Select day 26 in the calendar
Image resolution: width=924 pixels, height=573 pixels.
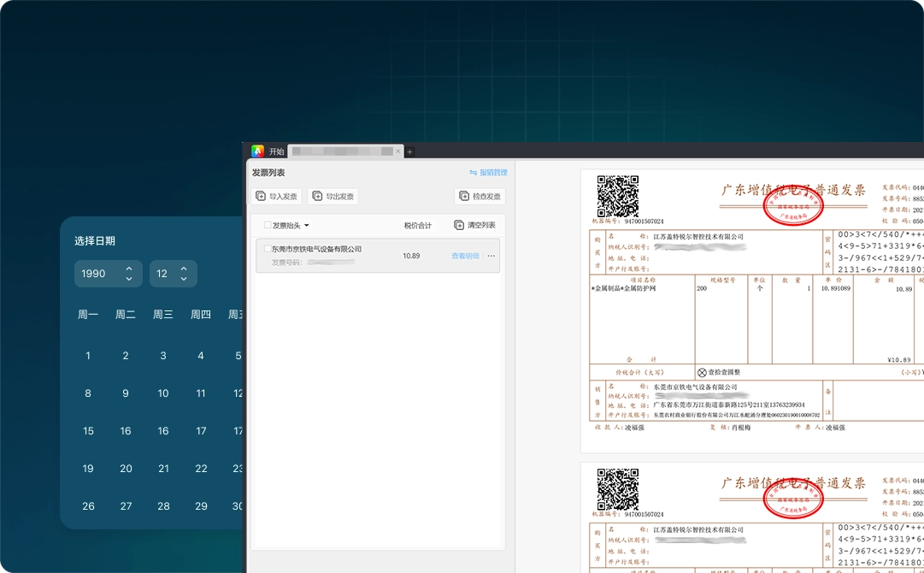pos(88,506)
